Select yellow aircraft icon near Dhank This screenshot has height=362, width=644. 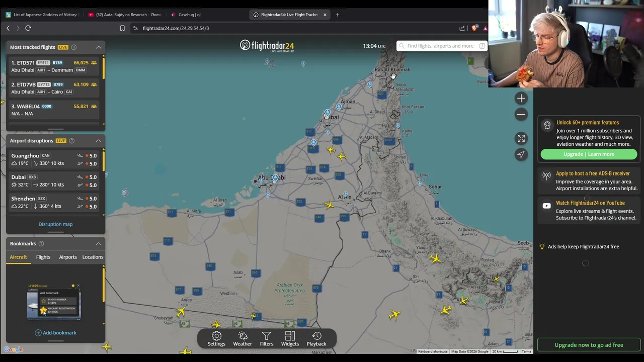(x=435, y=259)
